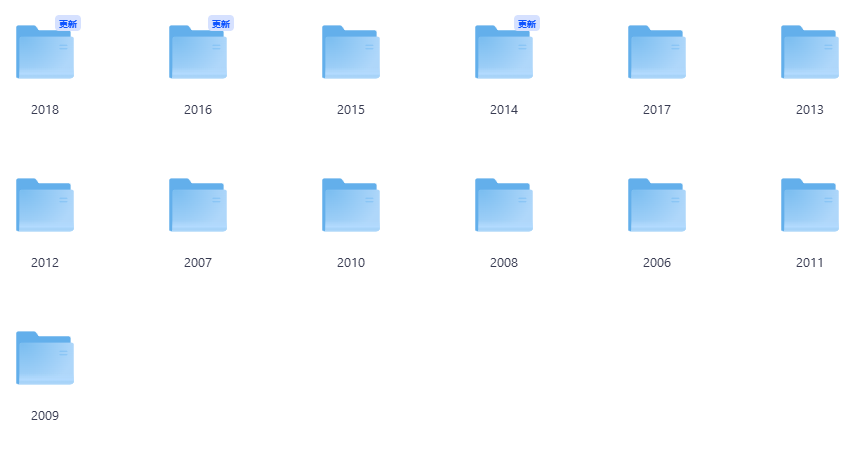Select the folder name text 2012
The width and height of the screenshot is (863, 454).
tap(45, 262)
